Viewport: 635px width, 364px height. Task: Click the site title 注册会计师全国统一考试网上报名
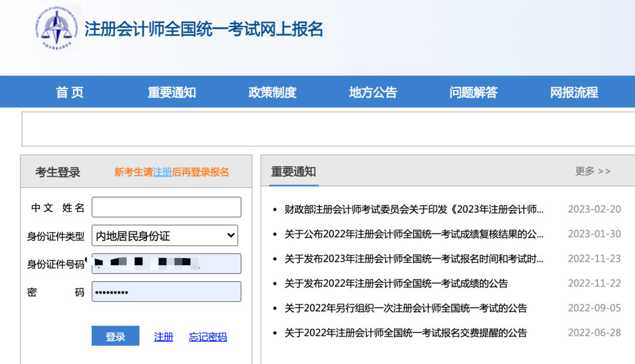[203, 29]
